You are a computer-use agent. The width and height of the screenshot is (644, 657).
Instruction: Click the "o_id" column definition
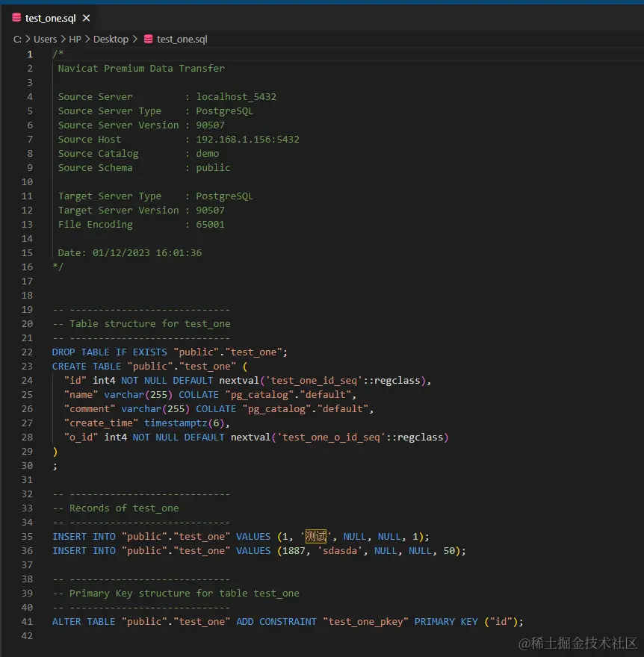tap(256, 438)
